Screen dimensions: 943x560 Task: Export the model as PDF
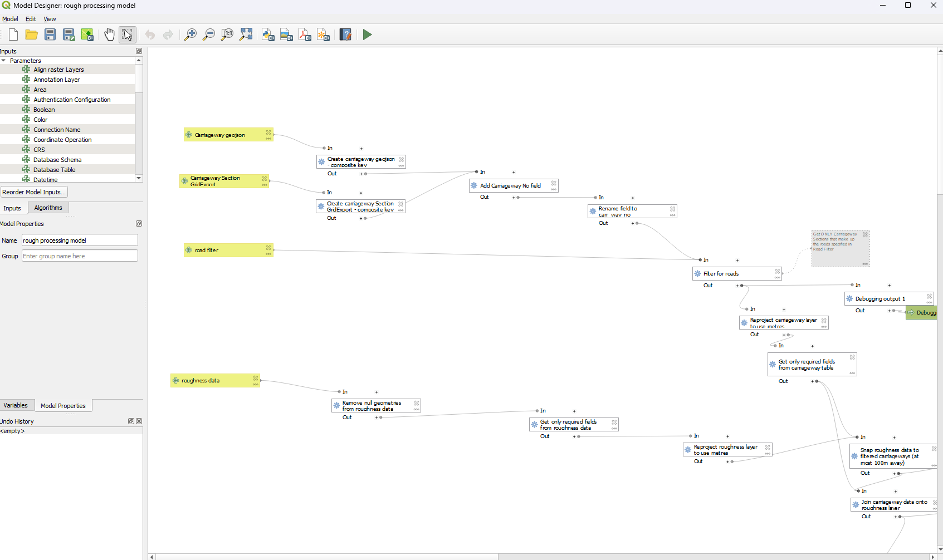click(x=305, y=35)
